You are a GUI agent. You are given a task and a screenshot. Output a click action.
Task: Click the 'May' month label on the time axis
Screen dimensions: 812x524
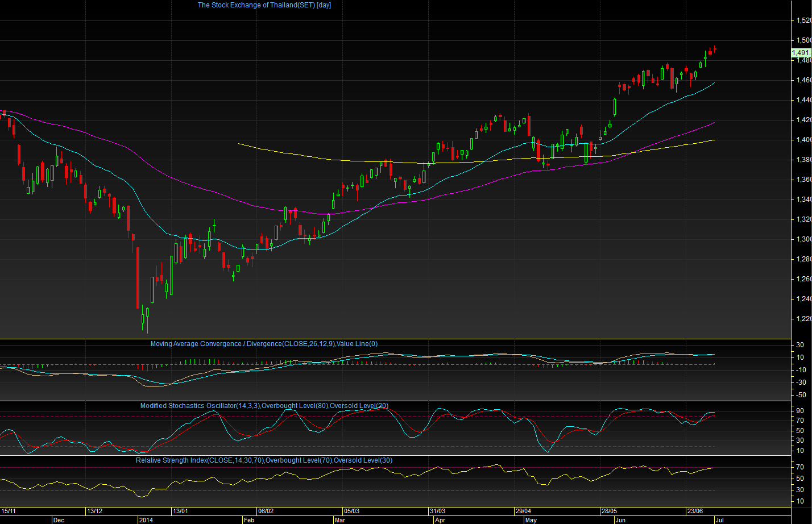coord(531,519)
